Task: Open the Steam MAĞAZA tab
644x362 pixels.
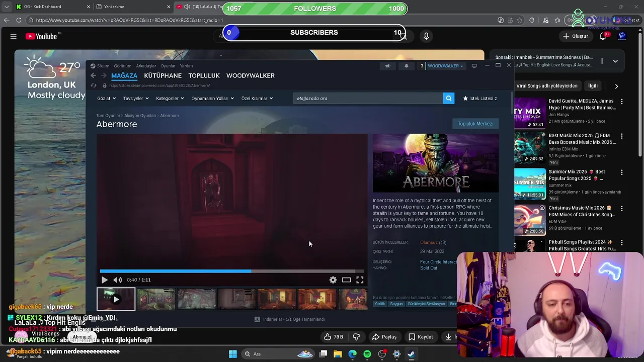Action: 124,75
